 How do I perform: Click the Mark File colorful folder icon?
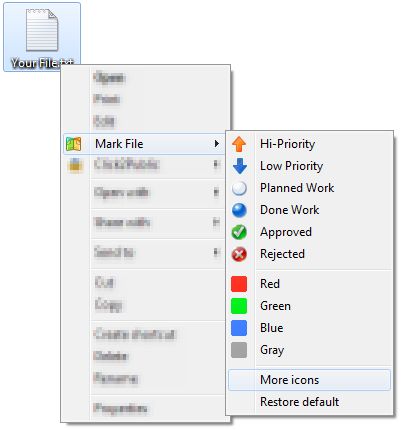click(74, 144)
